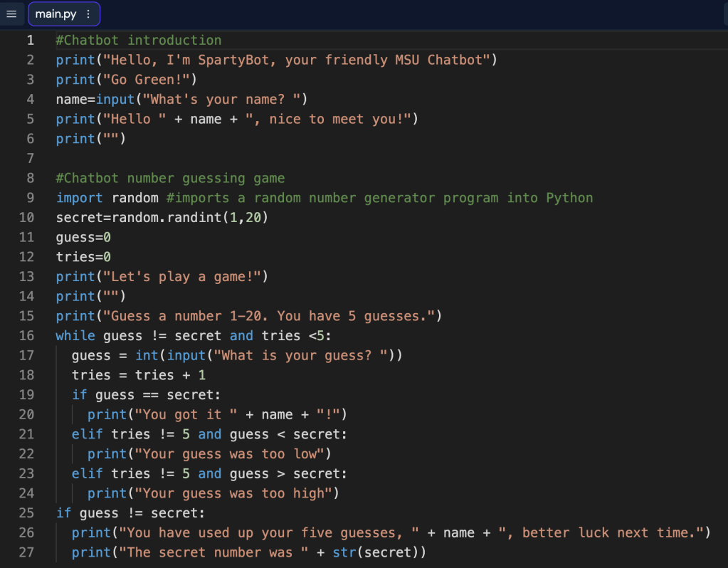Open the hamburger menu icon

pos(11,14)
